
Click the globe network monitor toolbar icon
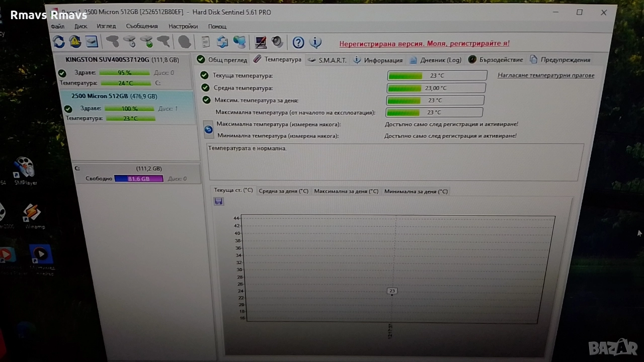(x=239, y=42)
